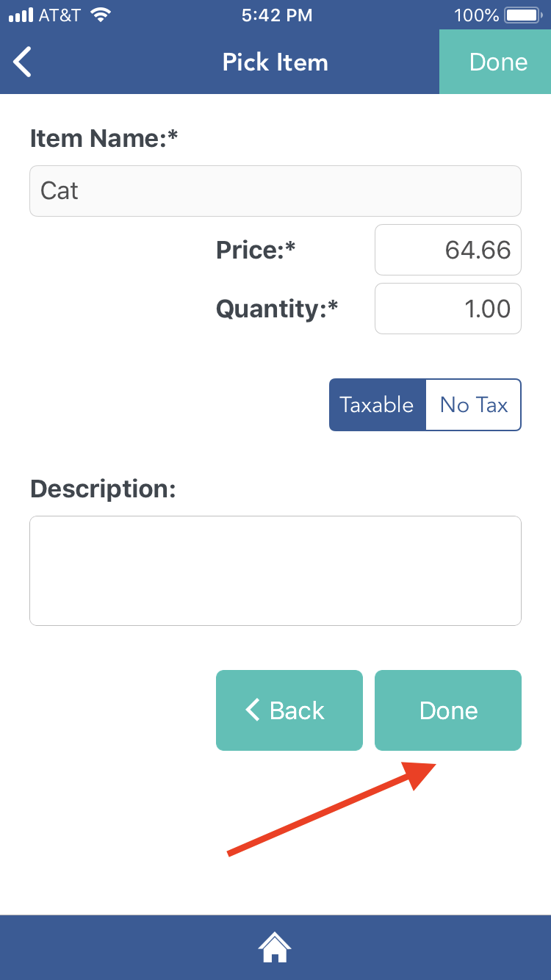Viewport: 551px width, 980px height.
Task: Tap the AT&T carrier label
Action: [60, 15]
